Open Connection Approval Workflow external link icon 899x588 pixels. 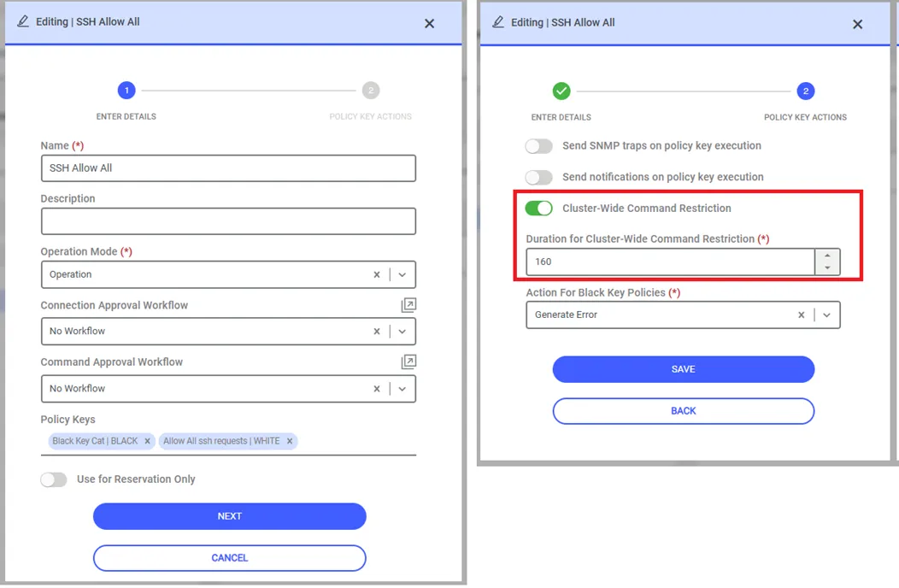(408, 304)
